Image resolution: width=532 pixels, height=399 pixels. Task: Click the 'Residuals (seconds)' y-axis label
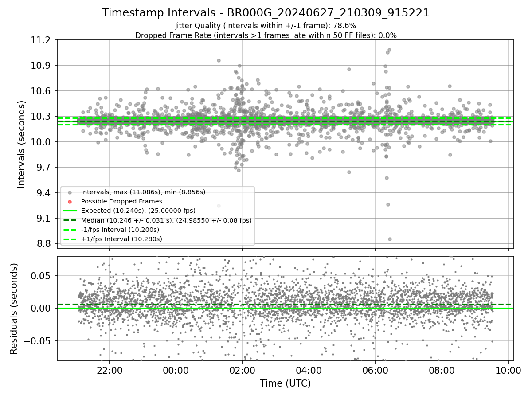pos(14,309)
